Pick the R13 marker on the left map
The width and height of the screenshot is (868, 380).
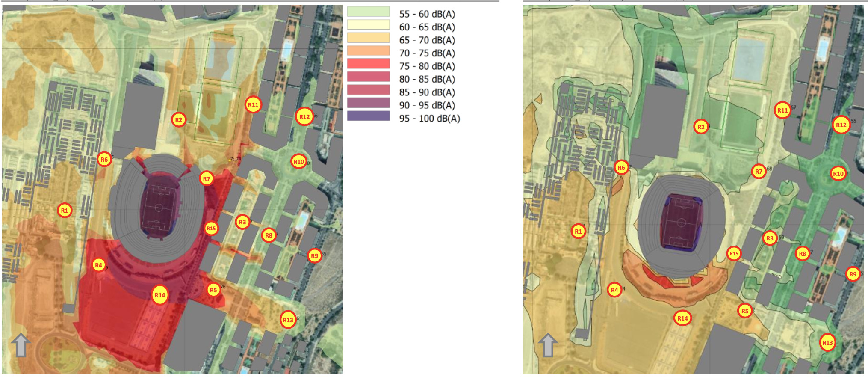click(x=288, y=320)
